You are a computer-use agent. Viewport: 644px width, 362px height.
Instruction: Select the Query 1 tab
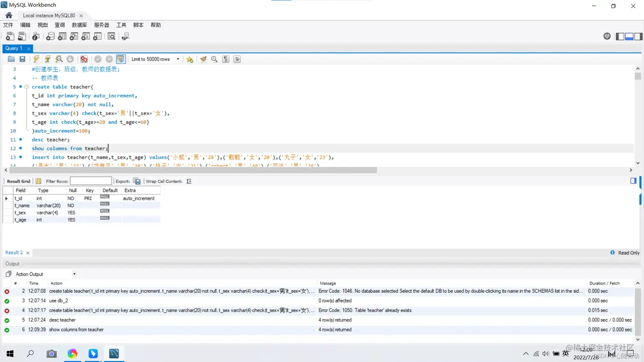coord(14,48)
